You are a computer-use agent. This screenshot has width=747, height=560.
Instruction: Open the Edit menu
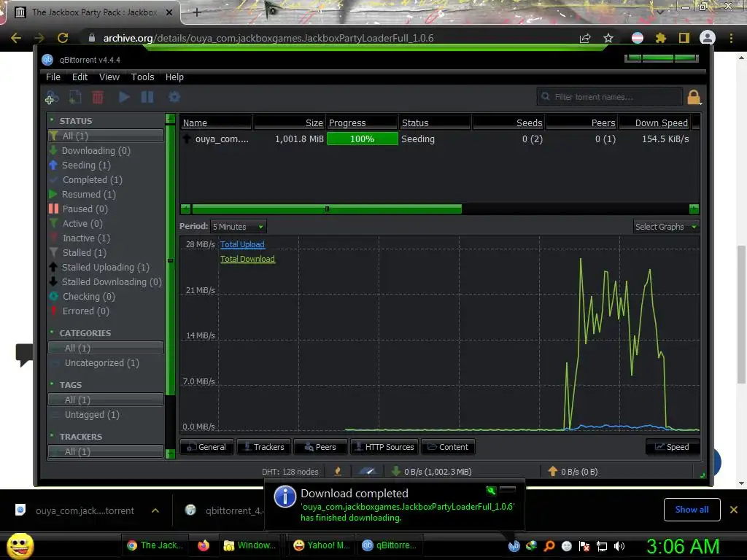click(80, 77)
